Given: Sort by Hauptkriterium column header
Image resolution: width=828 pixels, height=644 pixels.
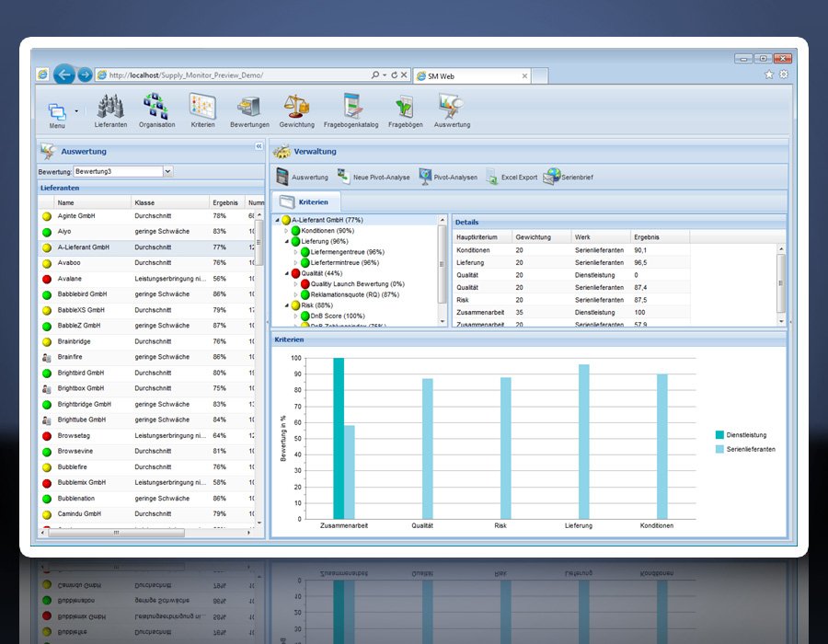Looking at the screenshot, I should 483,237.
